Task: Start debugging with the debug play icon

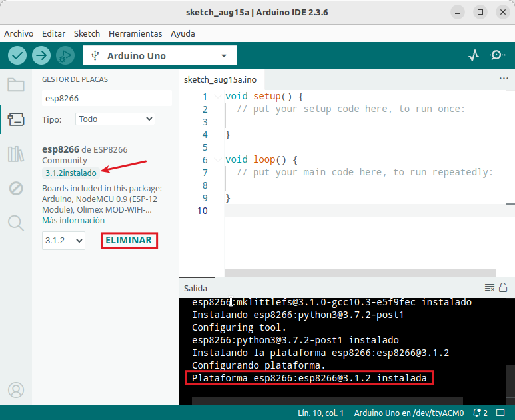Action: (65, 55)
